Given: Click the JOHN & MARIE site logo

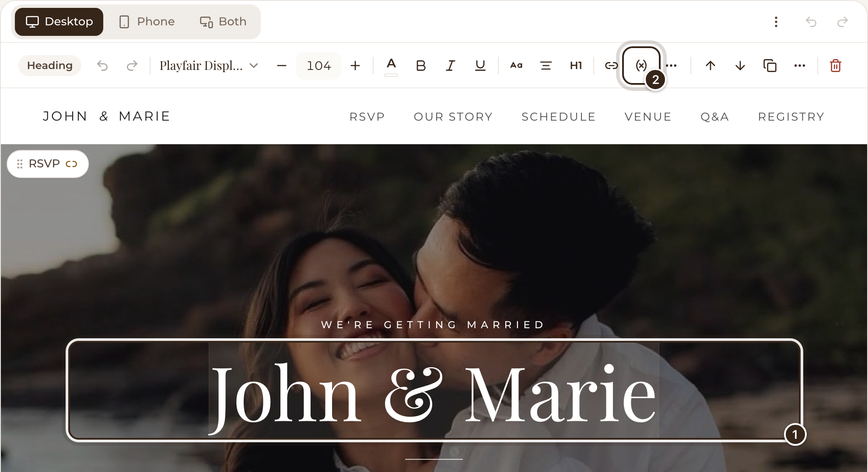Looking at the screenshot, I should coord(106,116).
